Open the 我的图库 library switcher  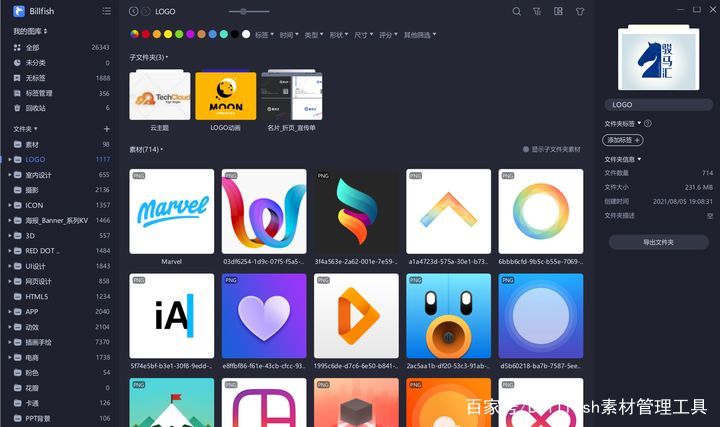30,31
